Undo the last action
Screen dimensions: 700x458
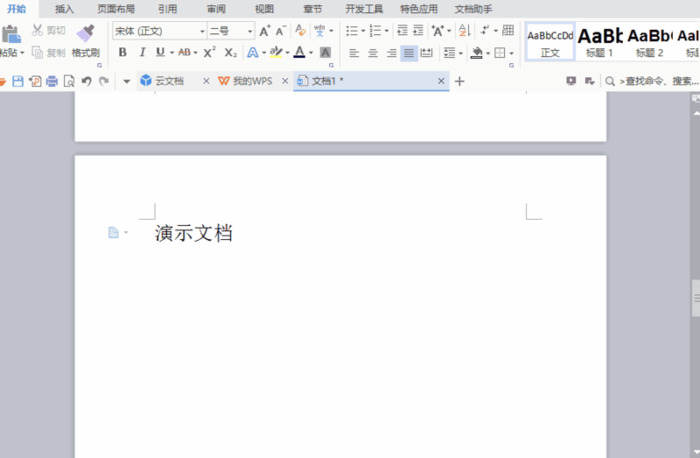tap(87, 81)
